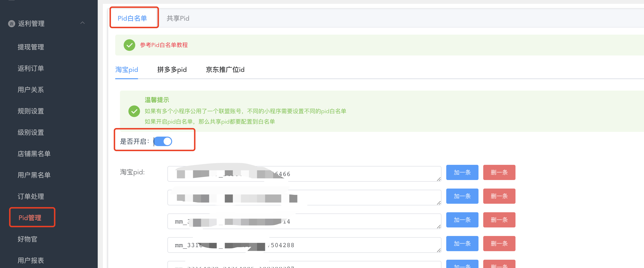The image size is (644, 268).
Task: Select the Pid白名单 tab
Action: coord(132,18)
